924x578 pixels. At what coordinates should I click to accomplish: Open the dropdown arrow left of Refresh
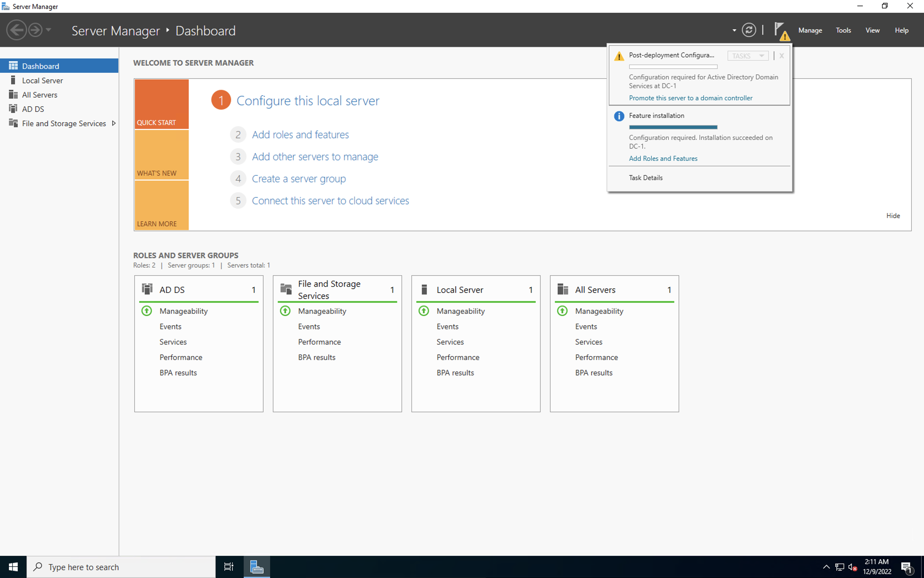coord(734,30)
